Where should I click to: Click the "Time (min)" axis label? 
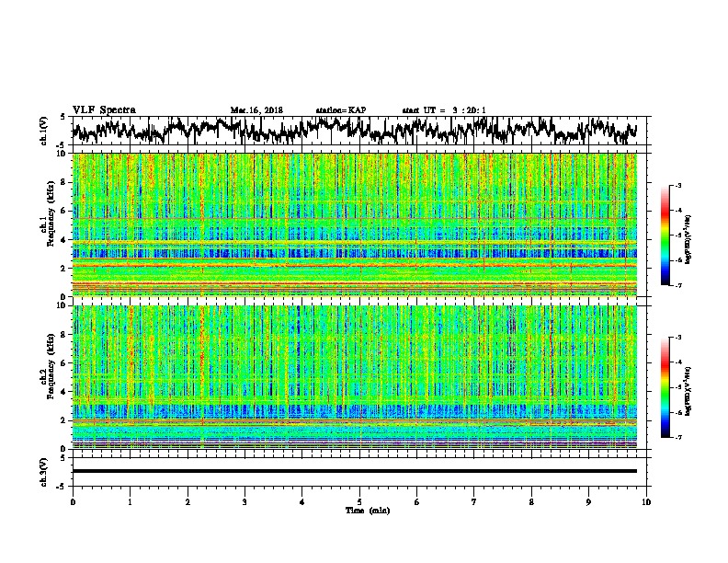click(x=368, y=511)
